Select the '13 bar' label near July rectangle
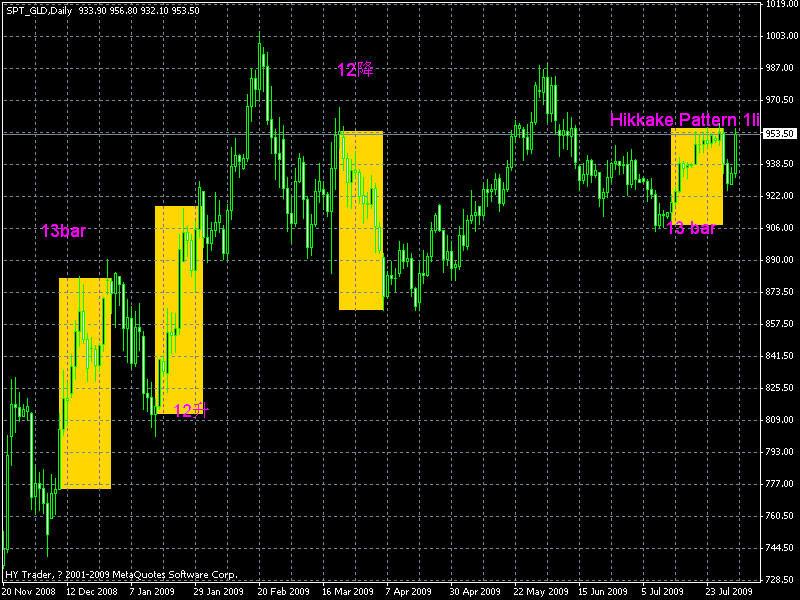This screenshot has height=600, width=800. [691, 229]
